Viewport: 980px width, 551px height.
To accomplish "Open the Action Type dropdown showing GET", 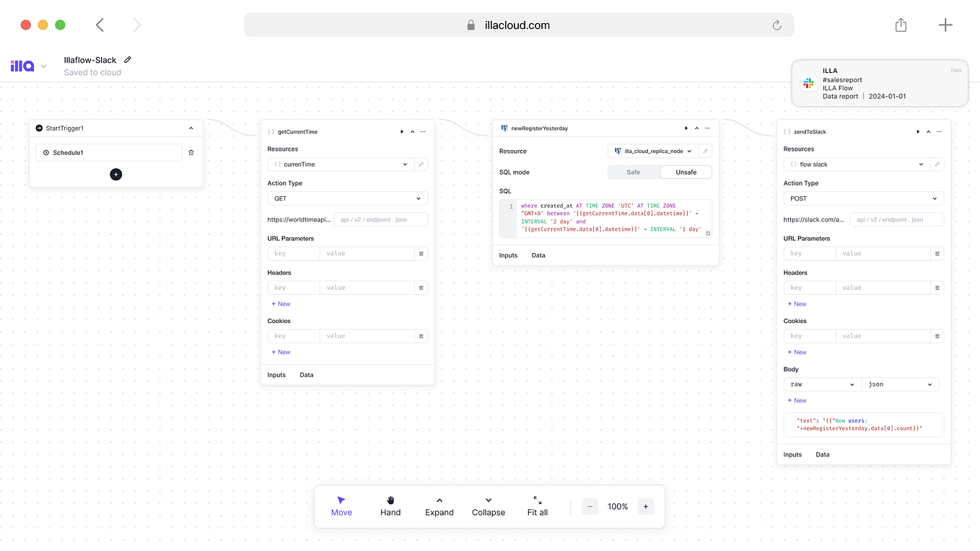I will [x=347, y=198].
